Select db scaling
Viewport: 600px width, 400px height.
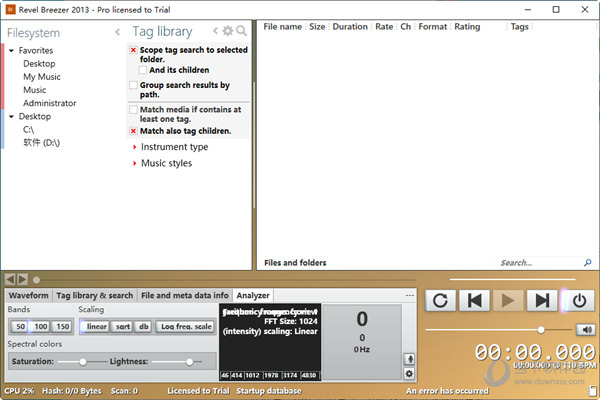pos(143,327)
